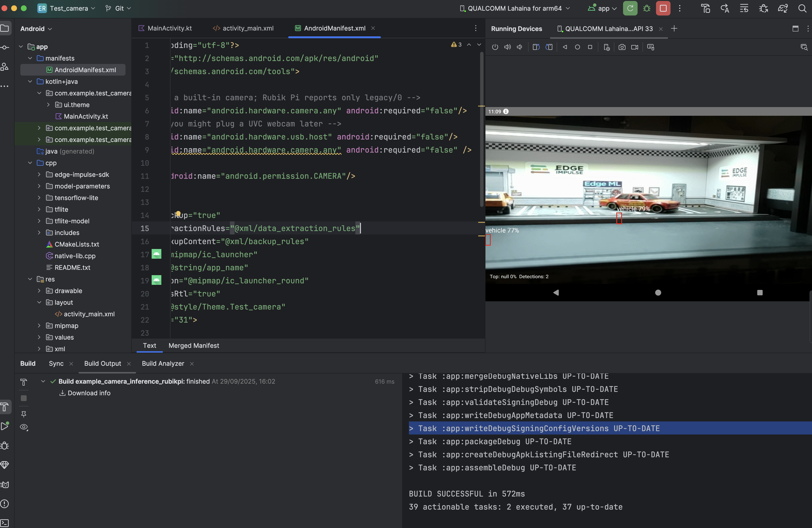This screenshot has width=812, height=528.
Task: Open Sync Project with Gradle Files icon
Action: [783, 8]
